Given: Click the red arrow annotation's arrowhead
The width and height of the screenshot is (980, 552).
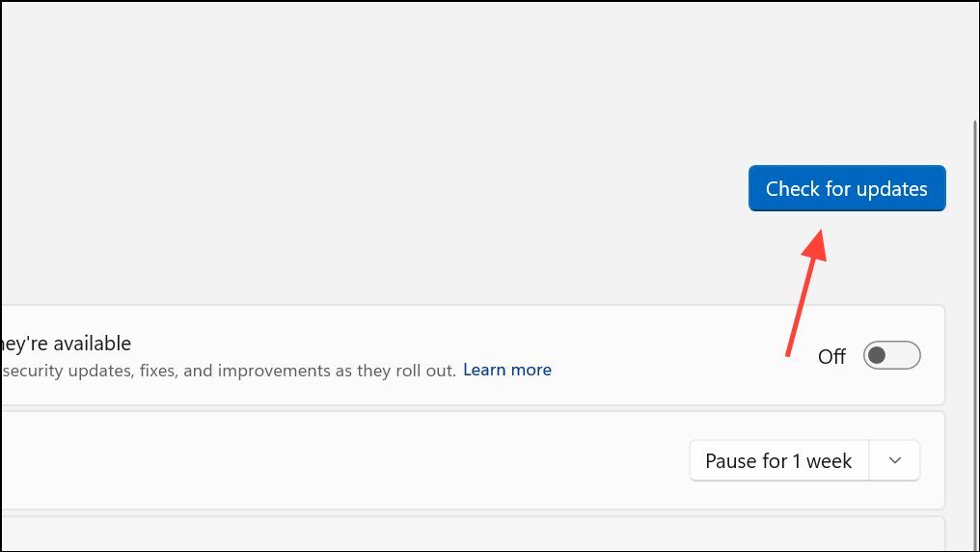Looking at the screenshot, I should click(819, 241).
